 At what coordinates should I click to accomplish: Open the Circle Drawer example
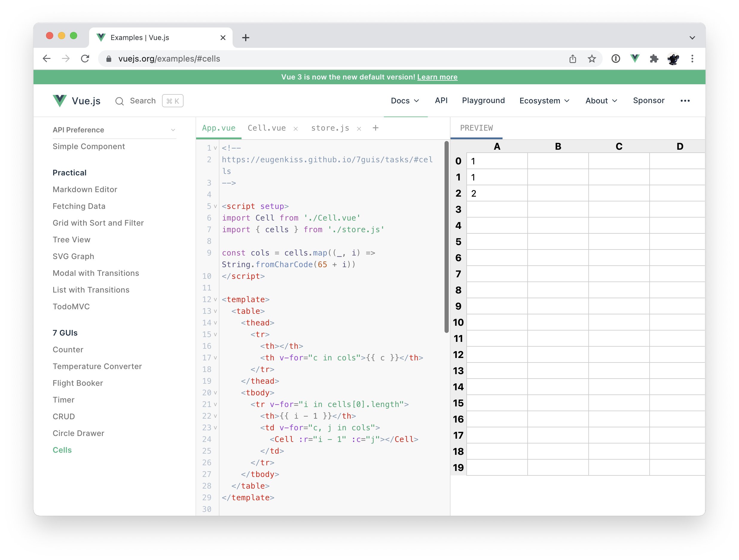tap(79, 433)
